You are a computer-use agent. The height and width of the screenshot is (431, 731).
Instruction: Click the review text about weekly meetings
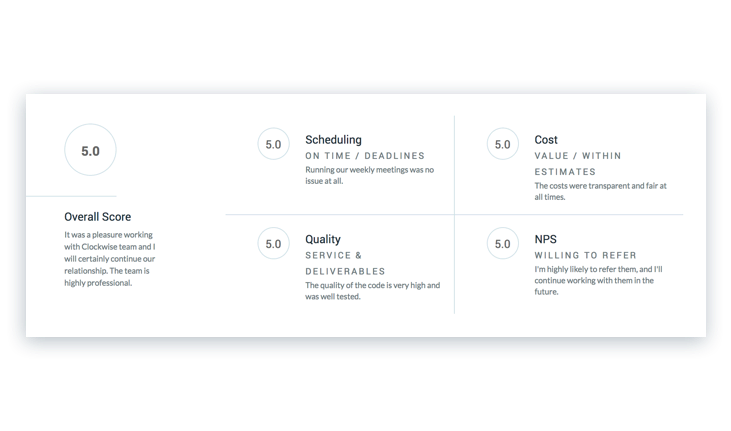(x=369, y=175)
